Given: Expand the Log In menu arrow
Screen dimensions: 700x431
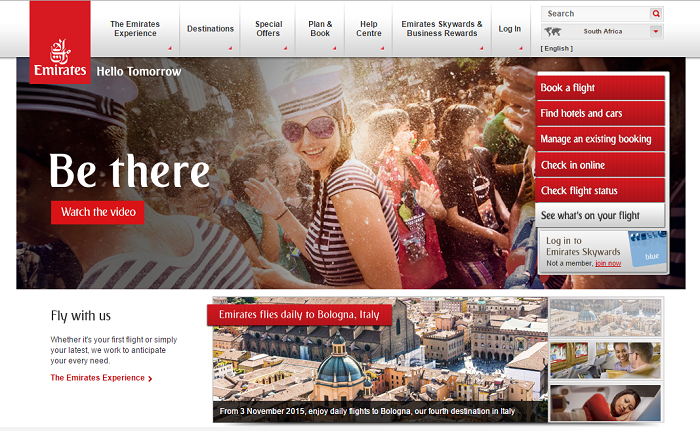Looking at the screenshot, I should click(521, 48).
